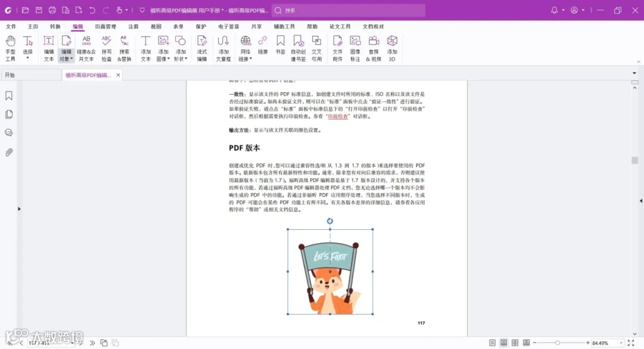The image size is (644, 349).
Task: Click the zoom slider handle
Action: (558, 343)
